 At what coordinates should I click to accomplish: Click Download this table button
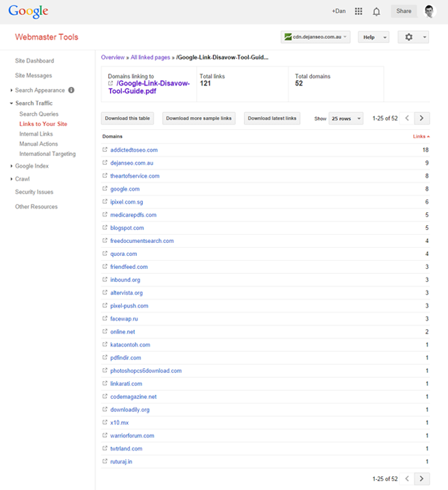click(x=127, y=118)
